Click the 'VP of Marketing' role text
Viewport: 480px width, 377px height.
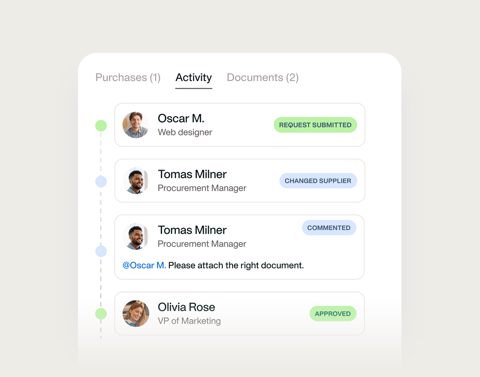click(x=189, y=321)
